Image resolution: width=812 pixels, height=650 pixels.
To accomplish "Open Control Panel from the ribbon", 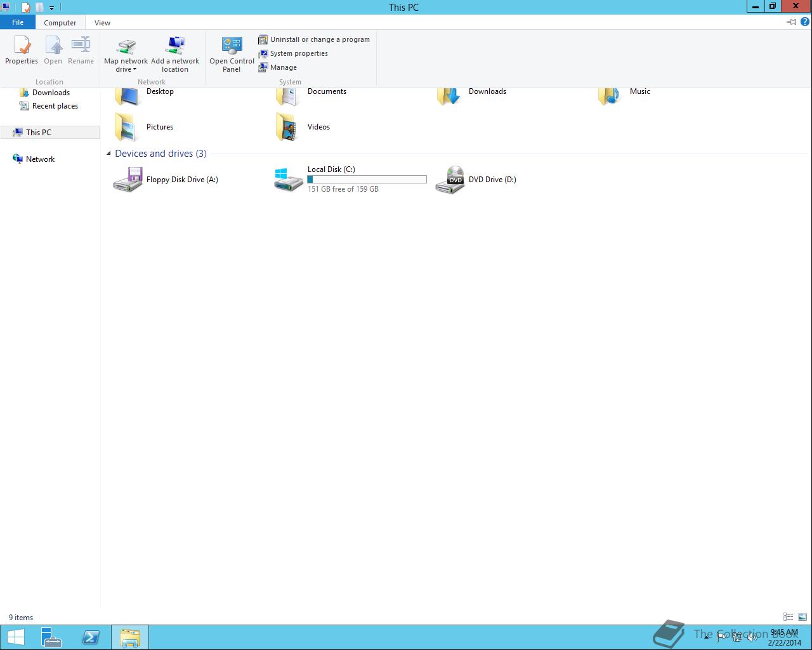I will point(232,55).
